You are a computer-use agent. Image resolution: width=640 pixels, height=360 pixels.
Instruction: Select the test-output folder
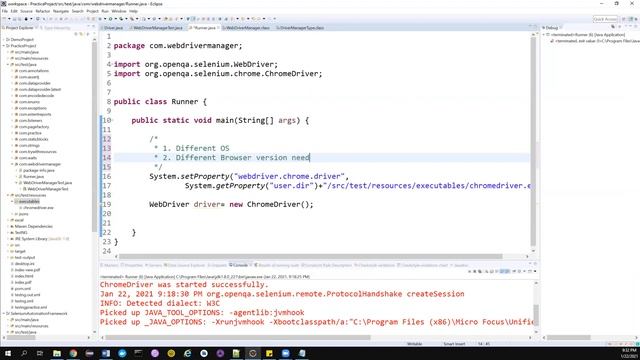24,258
